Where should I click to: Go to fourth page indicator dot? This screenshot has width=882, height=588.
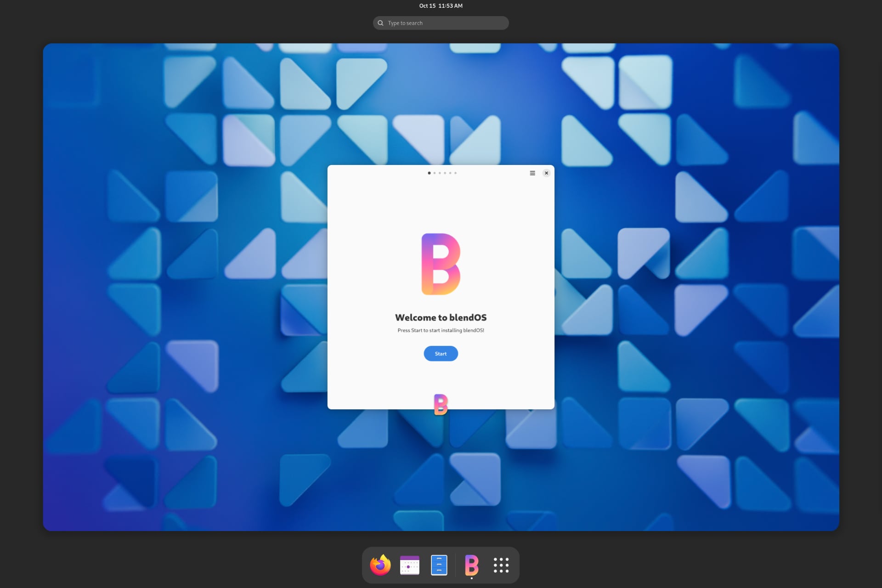pyautogui.click(x=445, y=173)
